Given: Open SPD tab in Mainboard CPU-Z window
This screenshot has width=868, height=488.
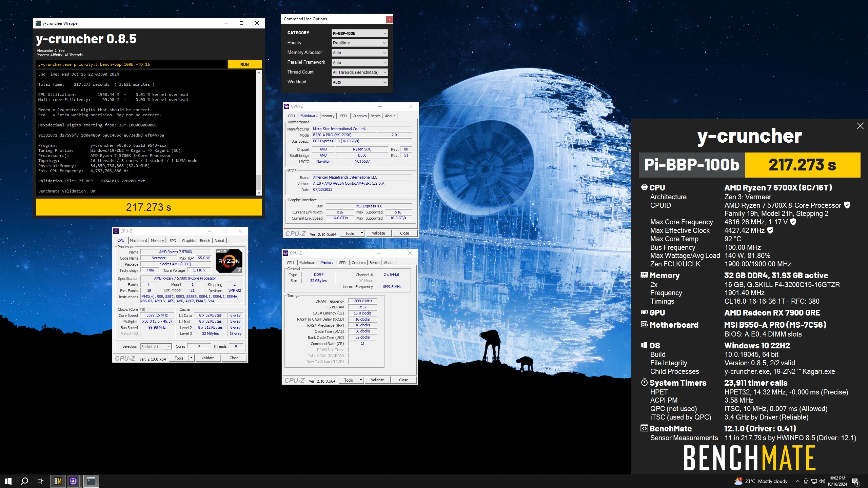Looking at the screenshot, I should pyautogui.click(x=343, y=116).
